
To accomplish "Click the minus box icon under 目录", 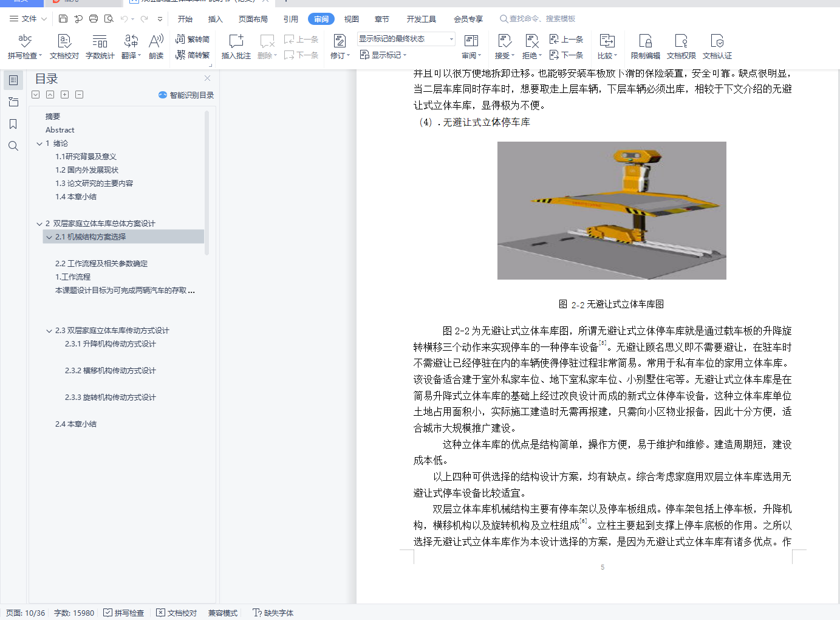I will [x=80, y=95].
